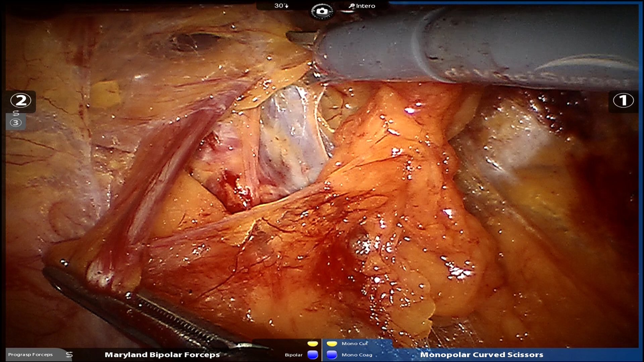The width and height of the screenshot is (644, 362).
Task: Select the arm 3 number badge
Action: [15, 123]
